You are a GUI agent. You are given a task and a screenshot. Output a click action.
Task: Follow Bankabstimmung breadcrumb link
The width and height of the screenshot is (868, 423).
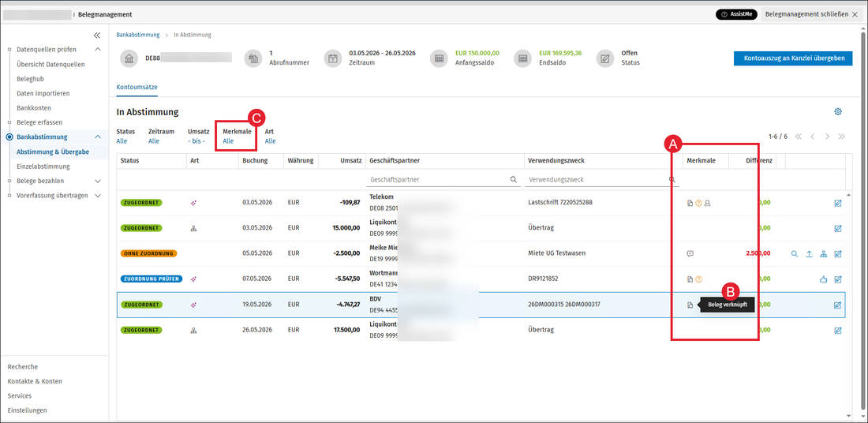pyautogui.click(x=138, y=35)
